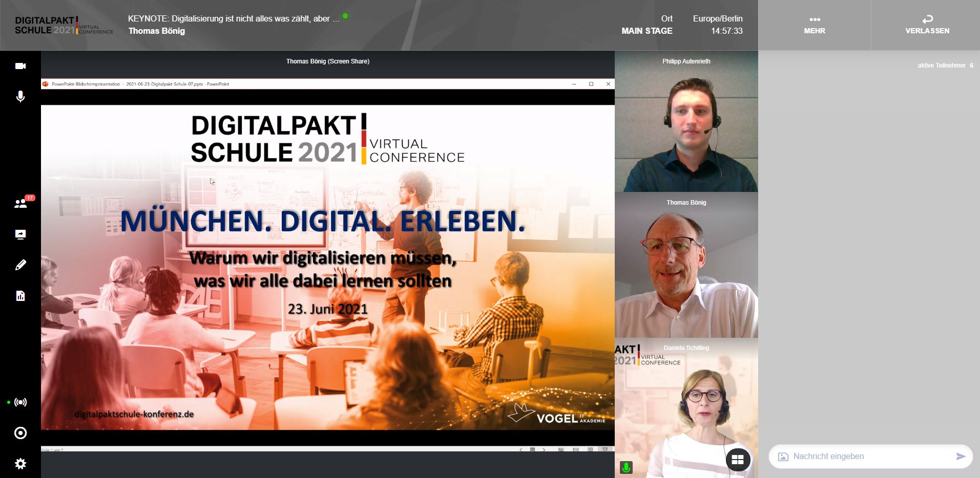Click the Digitalpakt Schule 2021 header logo
The width and height of the screenshot is (980, 478).
coord(64,25)
